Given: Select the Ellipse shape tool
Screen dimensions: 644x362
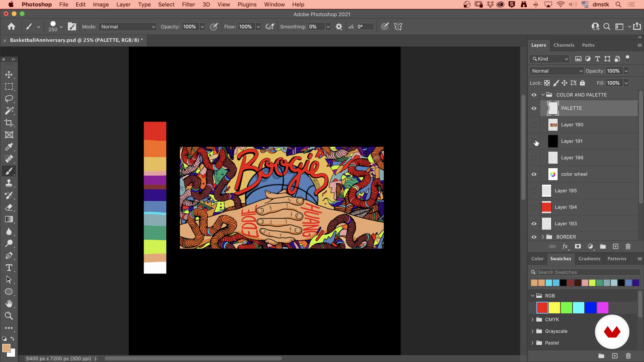Looking at the screenshot, I should [9, 292].
